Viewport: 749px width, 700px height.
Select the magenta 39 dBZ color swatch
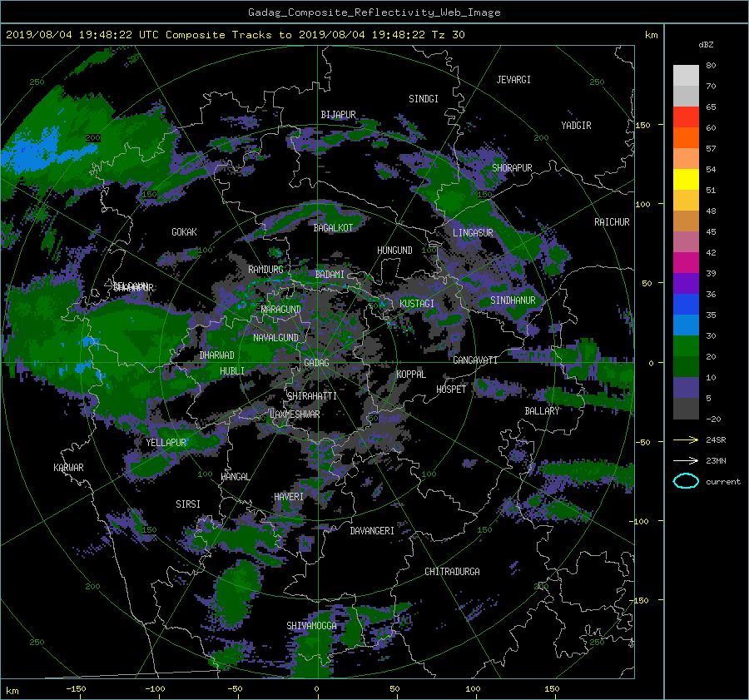(x=686, y=263)
